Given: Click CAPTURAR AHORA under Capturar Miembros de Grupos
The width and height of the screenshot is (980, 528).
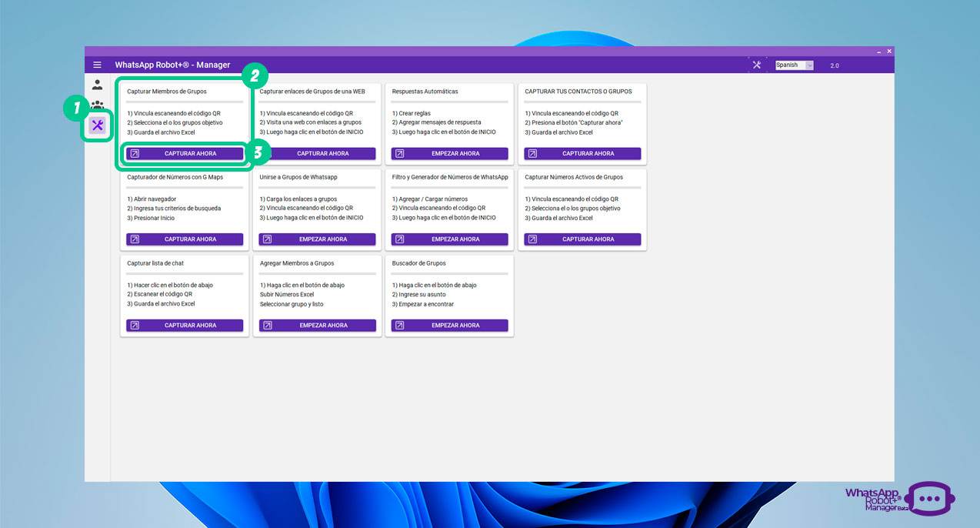Looking at the screenshot, I should [x=185, y=153].
